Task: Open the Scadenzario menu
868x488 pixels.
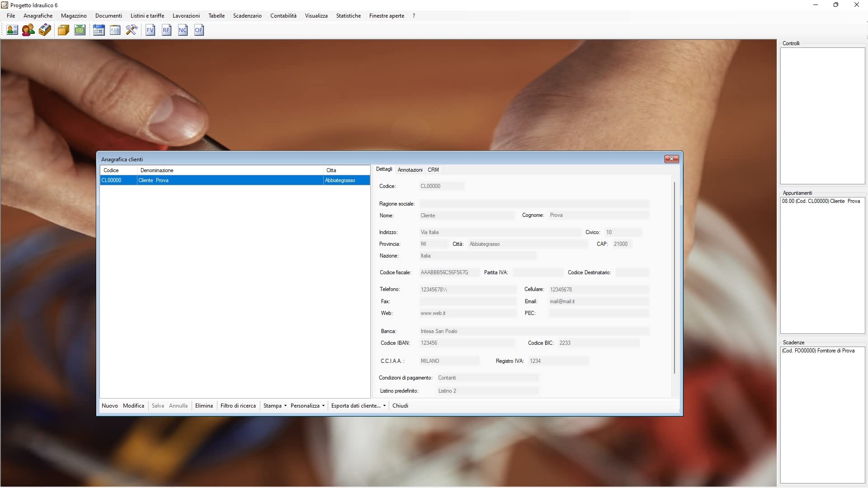Action: pyautogui.click(x=247, y=16)
